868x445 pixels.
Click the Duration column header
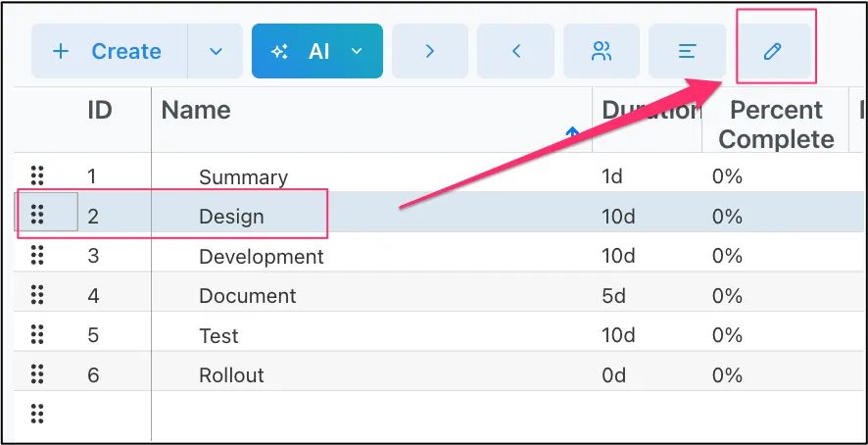[x=651, y=111]
